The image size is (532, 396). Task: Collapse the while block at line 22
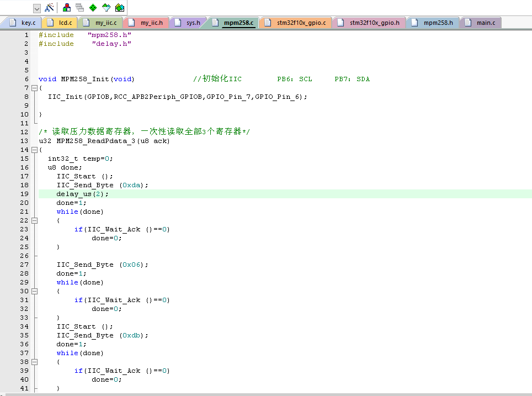pos(34,220)
